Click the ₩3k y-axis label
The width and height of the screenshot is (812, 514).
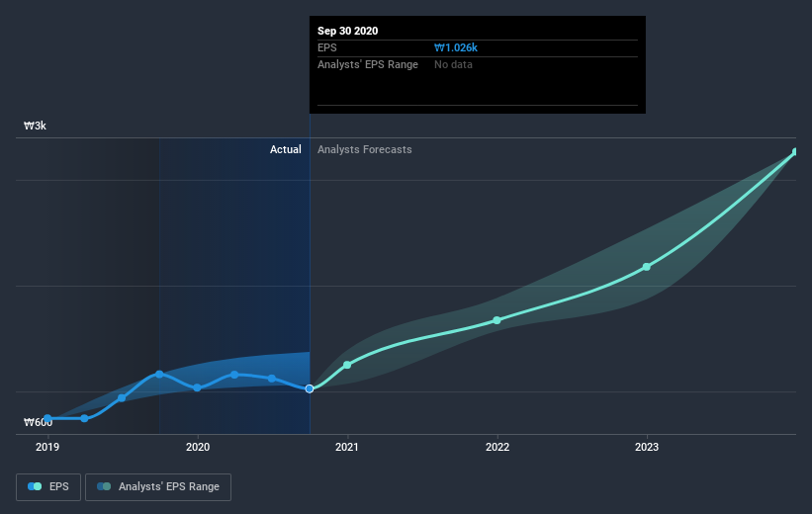[35, 126]
